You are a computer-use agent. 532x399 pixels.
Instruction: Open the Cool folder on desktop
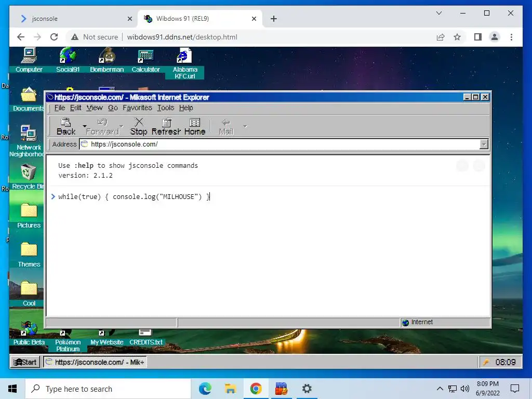pyautogui.click(x=29, y=294)
